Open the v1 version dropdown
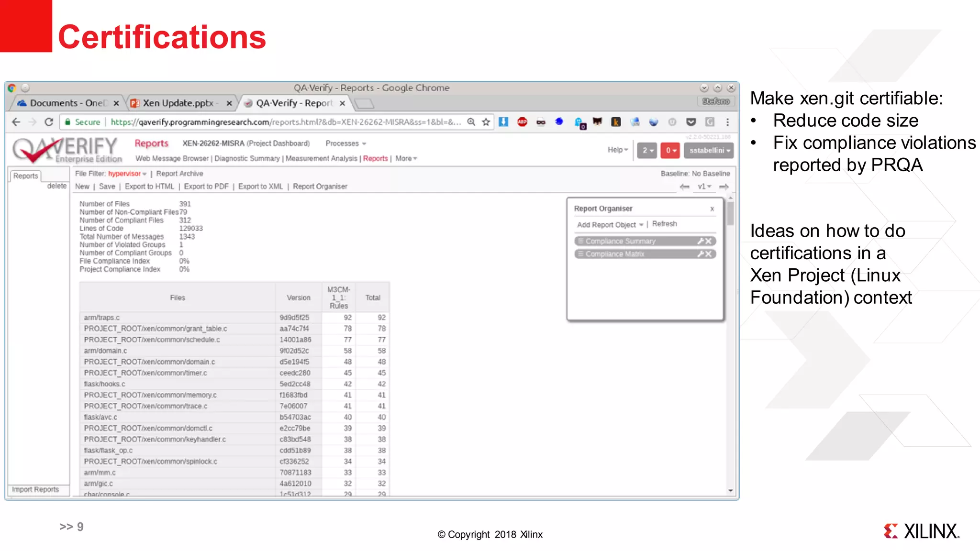The image size is (980, 551). click(x=704, y=187)
